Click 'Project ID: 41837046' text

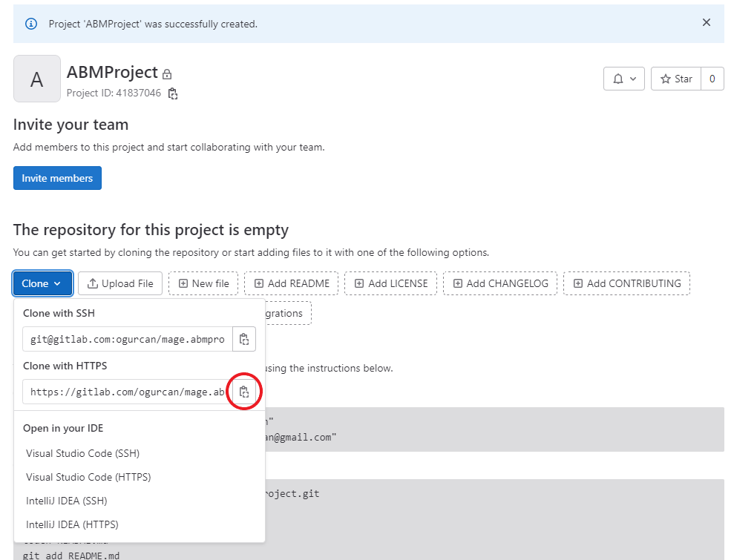click(114, 93)
